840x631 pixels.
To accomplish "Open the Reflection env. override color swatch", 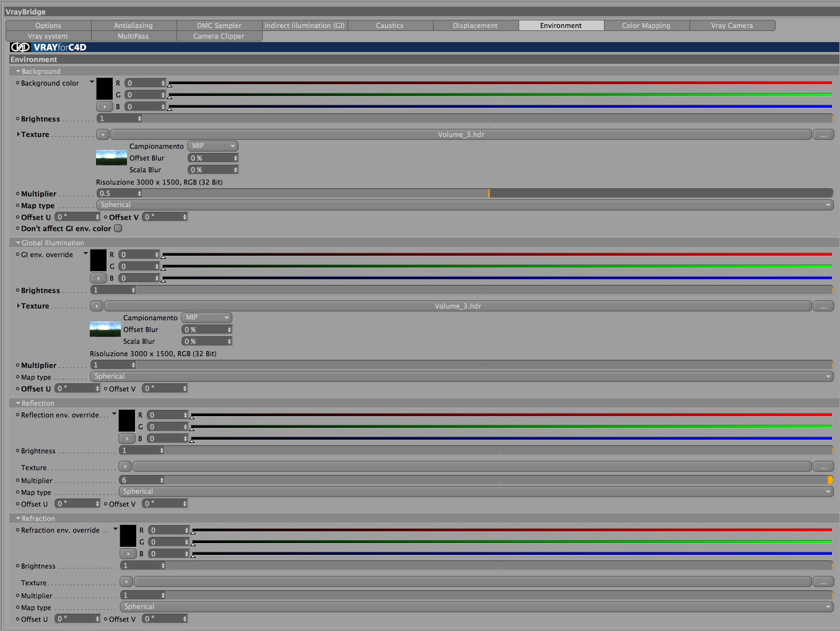I will [127, 420].
